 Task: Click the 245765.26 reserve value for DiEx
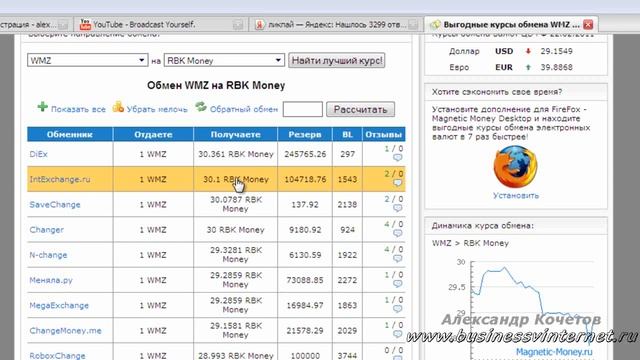305,154
